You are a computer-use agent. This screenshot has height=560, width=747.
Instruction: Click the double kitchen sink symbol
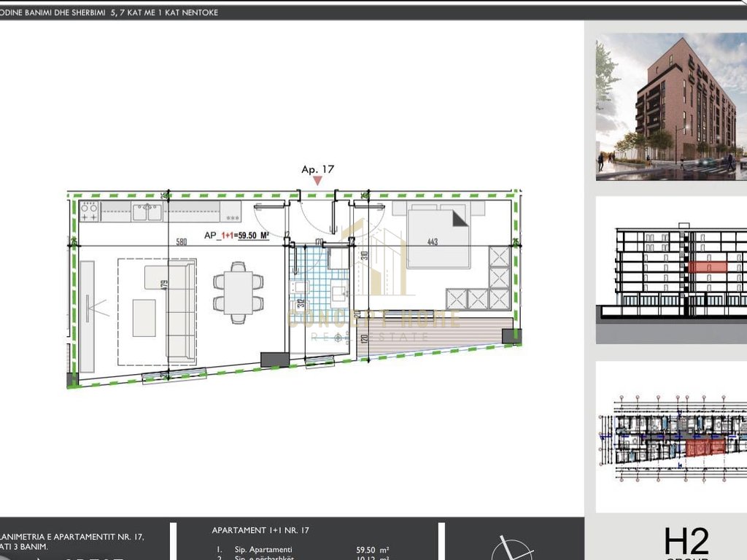coord(147,211)
